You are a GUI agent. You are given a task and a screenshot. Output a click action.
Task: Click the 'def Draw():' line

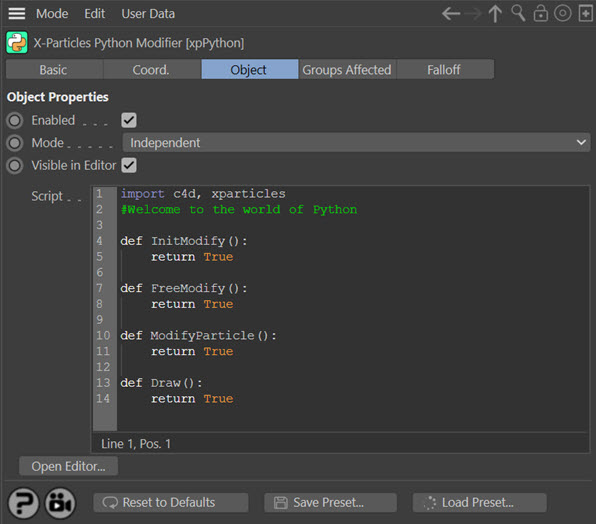click(161, 383)
